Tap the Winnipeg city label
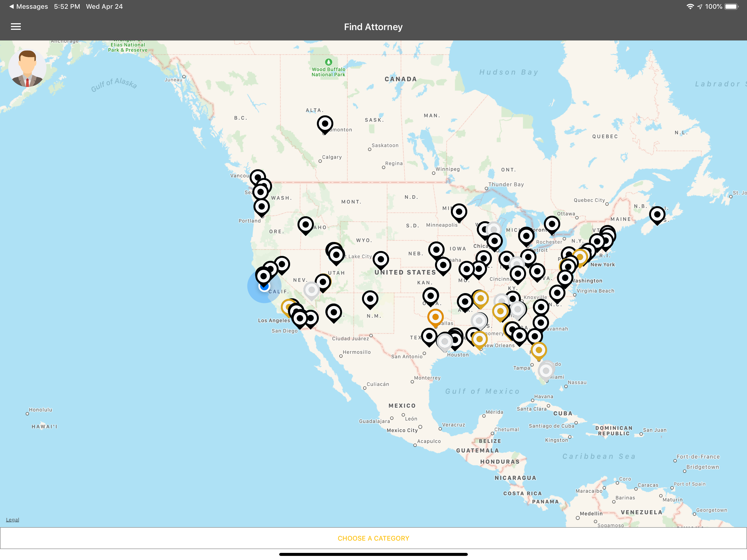 pyautogui.click(x=447, y=169)
